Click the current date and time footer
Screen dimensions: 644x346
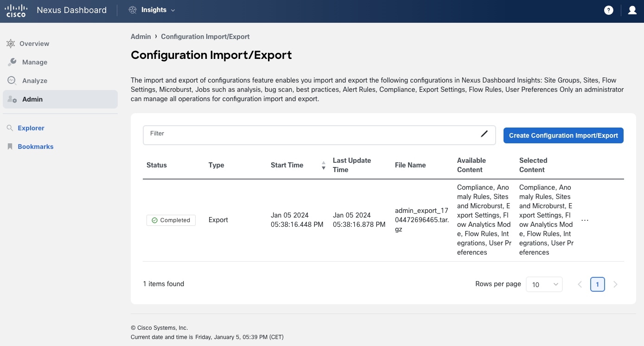coord(207,337)
